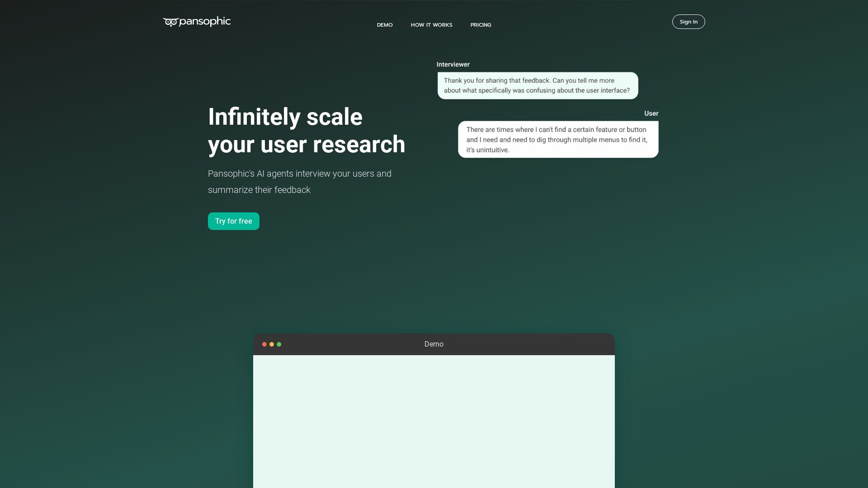Screen dimensions: 868x488
Task: Click the User reply chat bubble
Action: 558,140
